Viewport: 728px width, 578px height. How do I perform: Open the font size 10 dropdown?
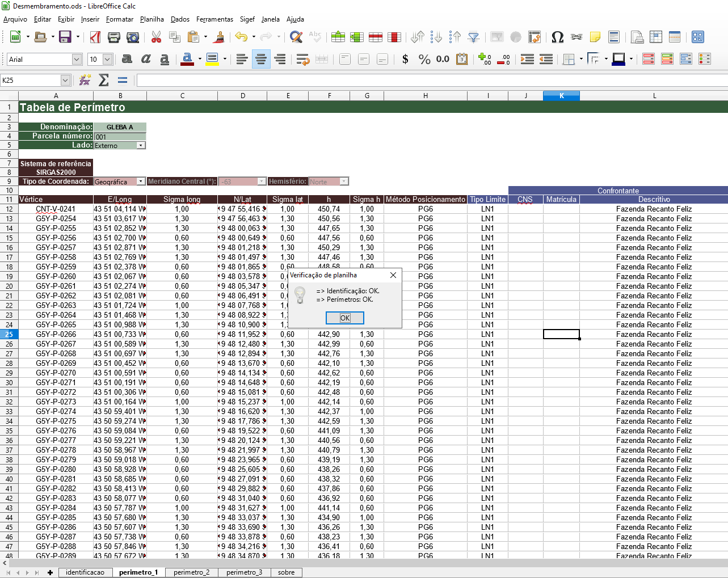click(107, 59)
